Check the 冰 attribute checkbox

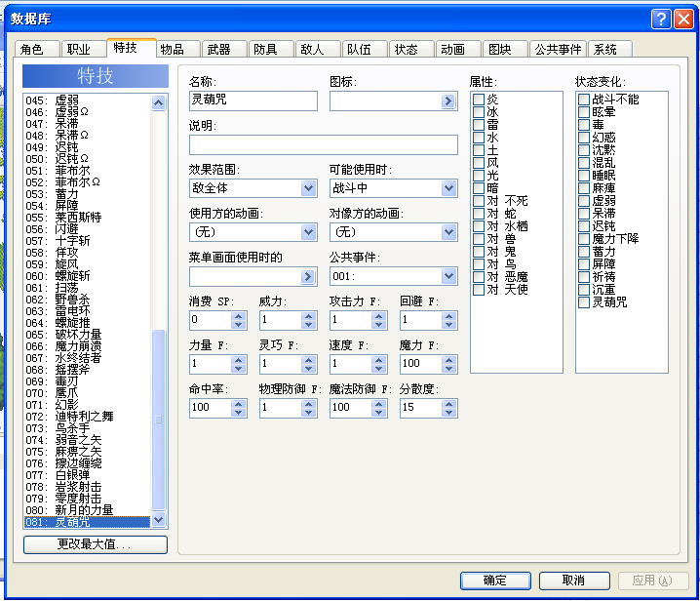479,111
